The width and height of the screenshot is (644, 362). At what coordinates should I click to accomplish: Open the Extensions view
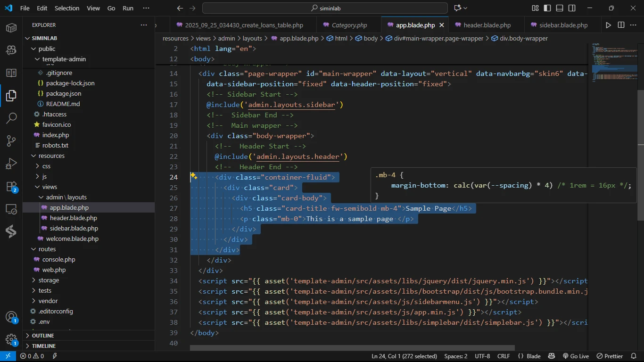click(11, 186)
